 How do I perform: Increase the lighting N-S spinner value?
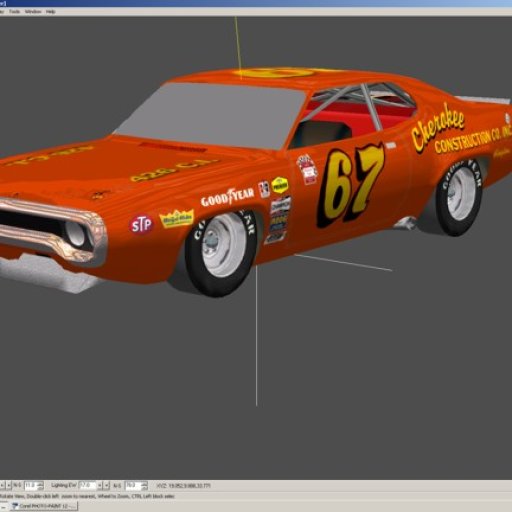point(144,483)
